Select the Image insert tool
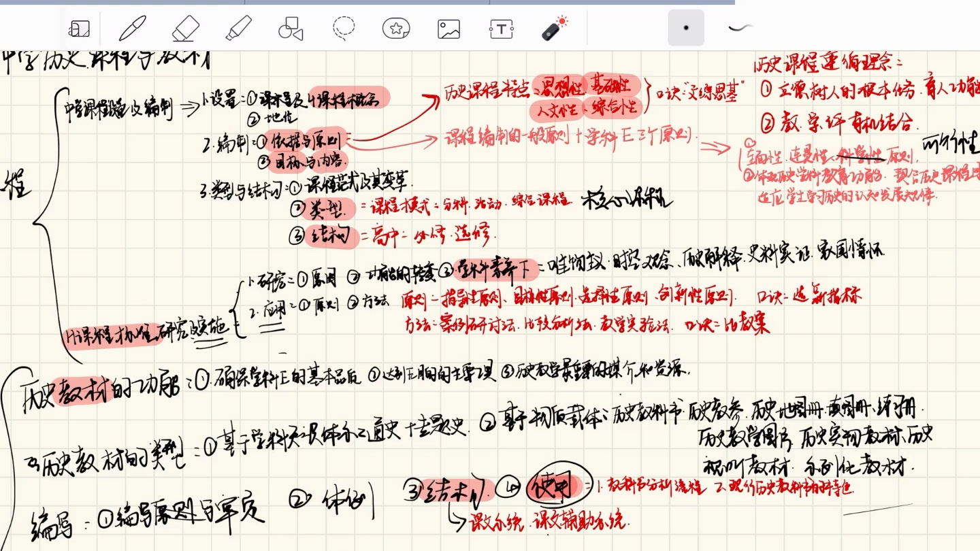 [449, 29]
